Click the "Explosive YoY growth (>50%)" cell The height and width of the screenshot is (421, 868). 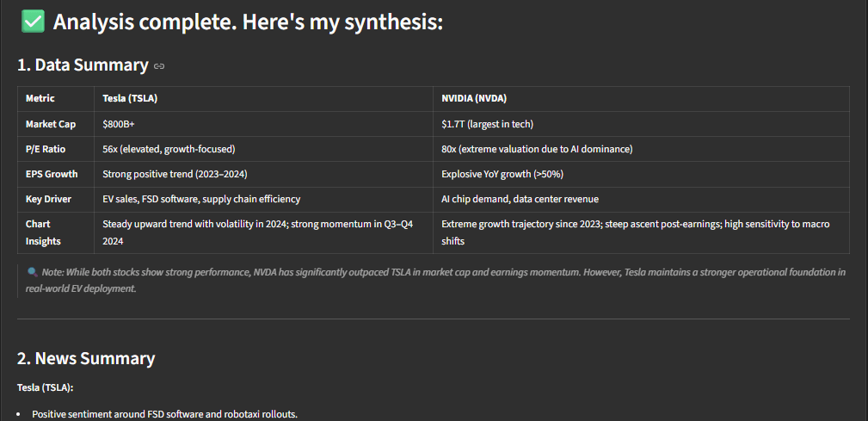click(503, 174)
